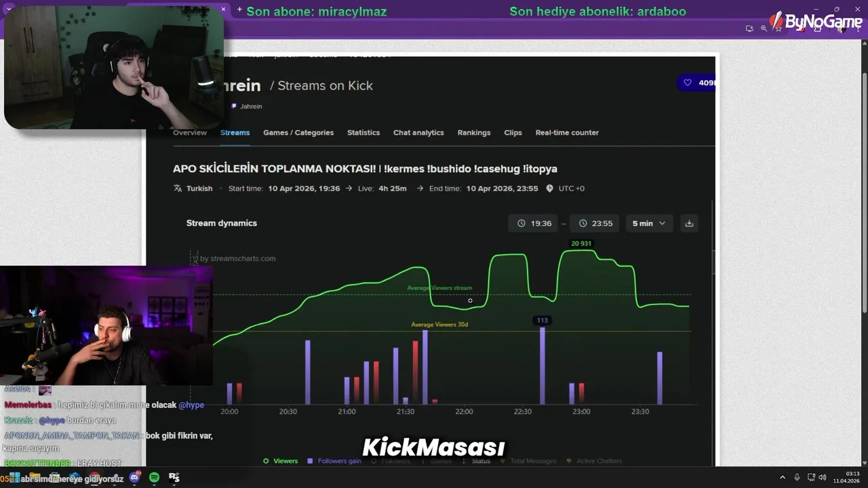Select the Streams tab
868x488 pixels.
click(x=235, y=132)
